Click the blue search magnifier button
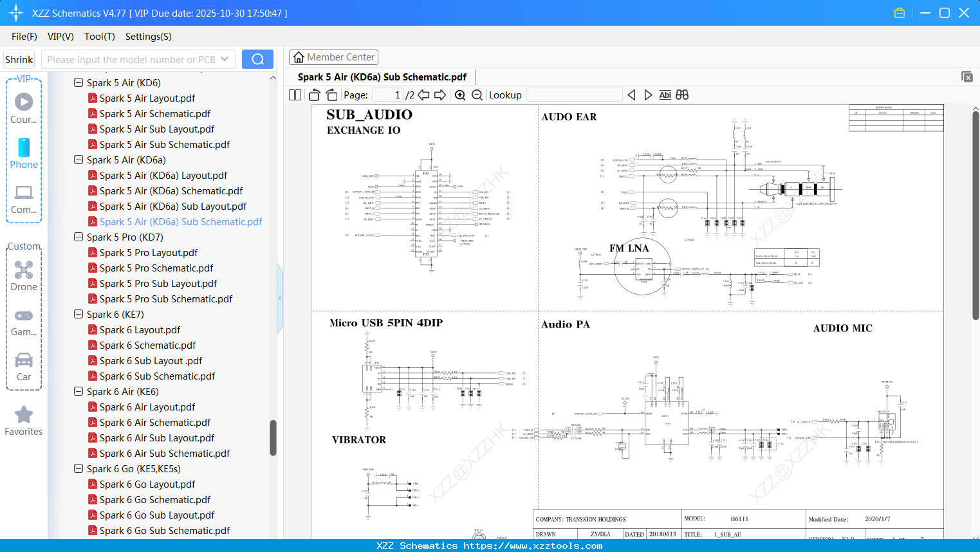980x552 pixels. click(x=257, y=59)
